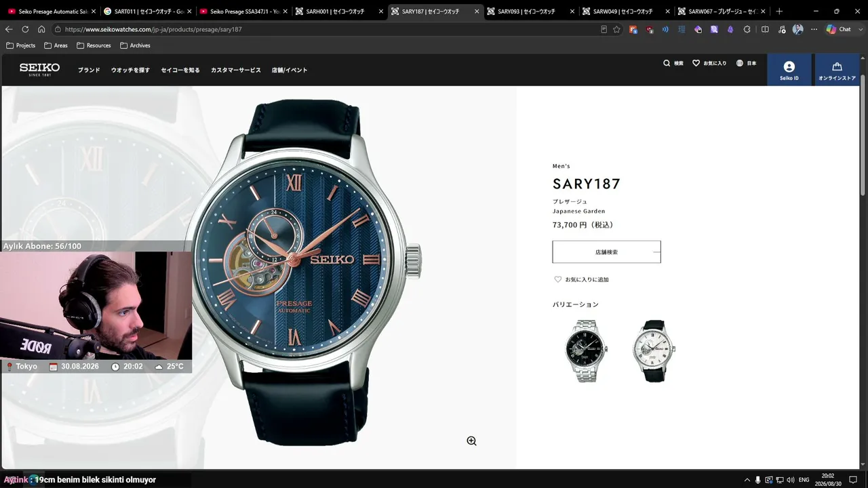Image resolution: width=868 pixels, height=488 pixels.
Task: Zoom the watch image with magnifier
Action: [x=471, y=441]
